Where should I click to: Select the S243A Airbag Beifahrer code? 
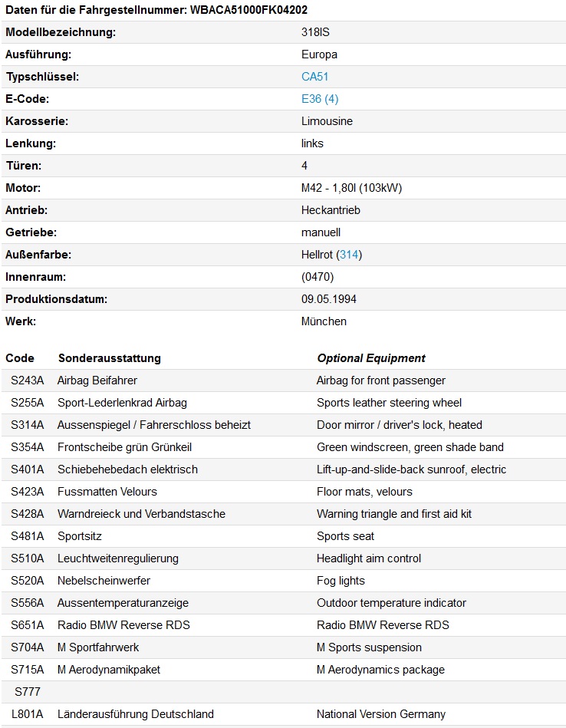click(27, 380)
